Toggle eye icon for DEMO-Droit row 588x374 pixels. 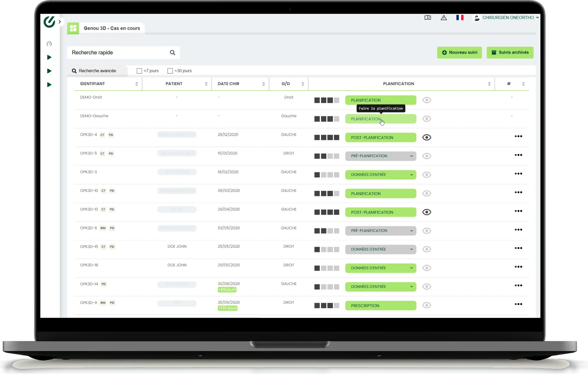427,100
